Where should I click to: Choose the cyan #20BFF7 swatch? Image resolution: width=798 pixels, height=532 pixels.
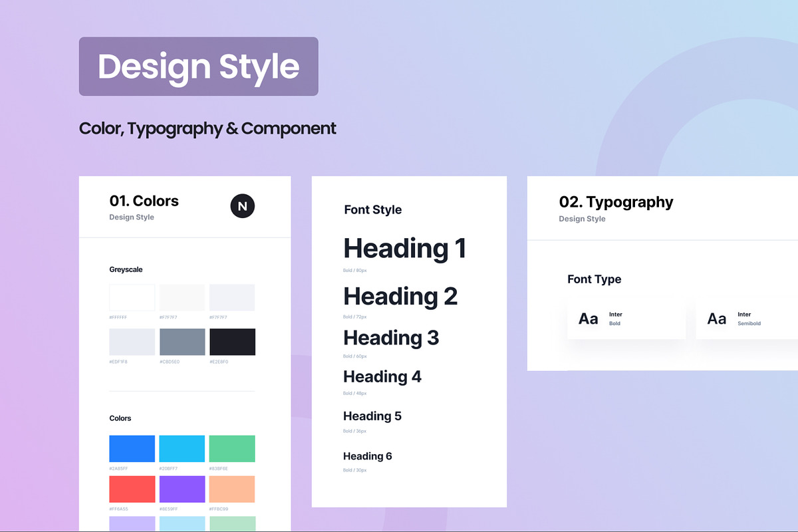[x=182, y=449]
